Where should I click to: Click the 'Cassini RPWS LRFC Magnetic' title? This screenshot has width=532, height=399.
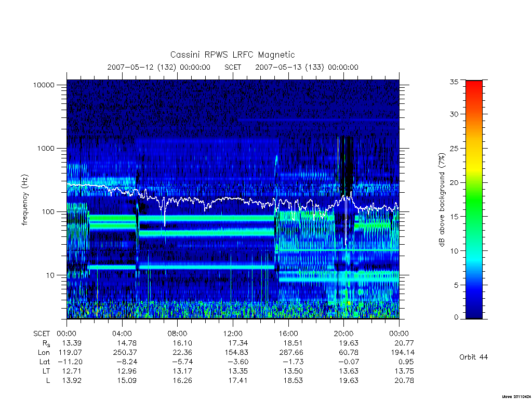click(x=232, y=55)
